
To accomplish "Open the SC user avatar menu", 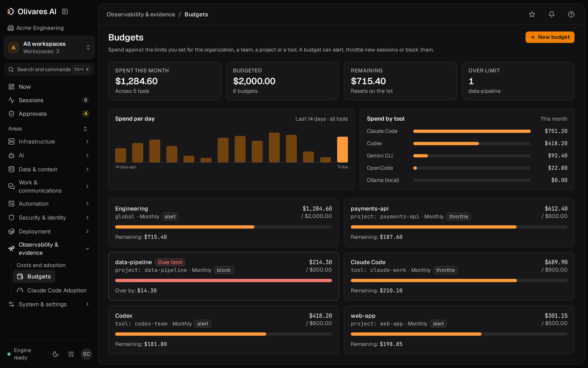I will click(87, 354).
